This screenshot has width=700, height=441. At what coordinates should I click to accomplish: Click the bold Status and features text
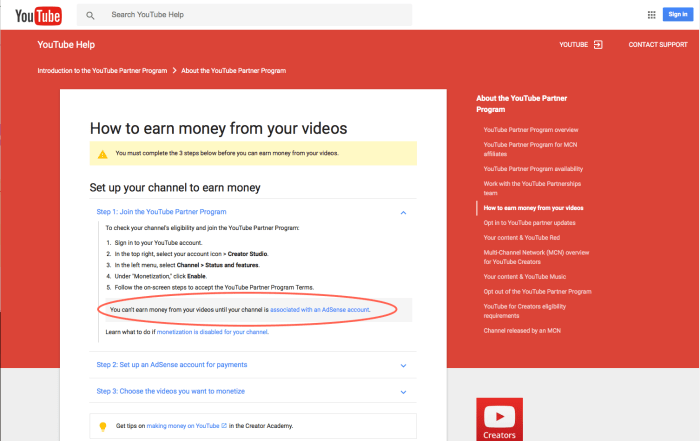pos(232,265)
